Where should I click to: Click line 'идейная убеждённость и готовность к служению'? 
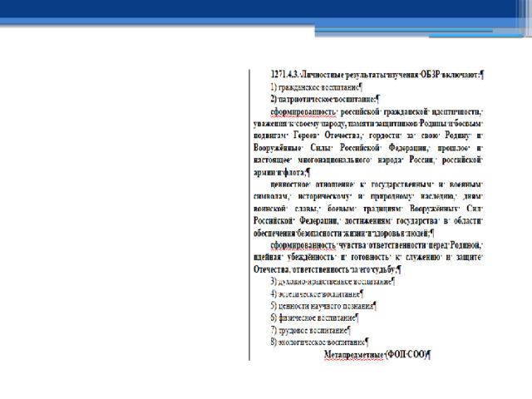tap(368, 257)
